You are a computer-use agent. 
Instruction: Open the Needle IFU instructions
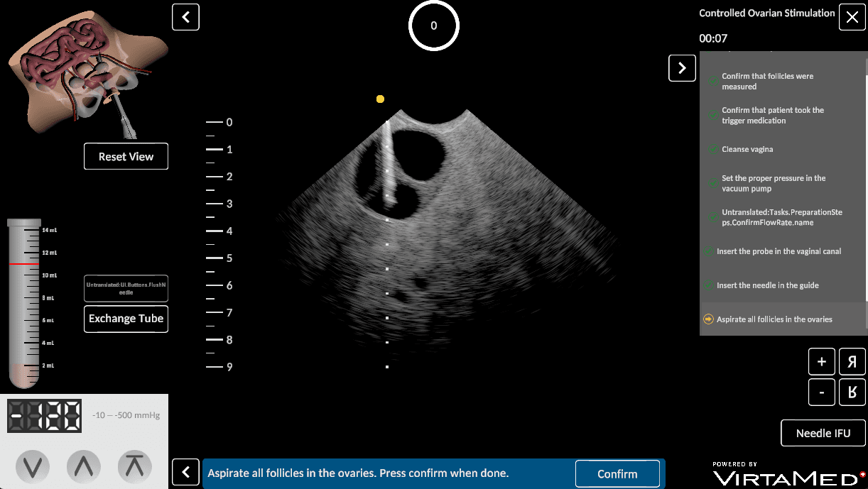(823, 433)
